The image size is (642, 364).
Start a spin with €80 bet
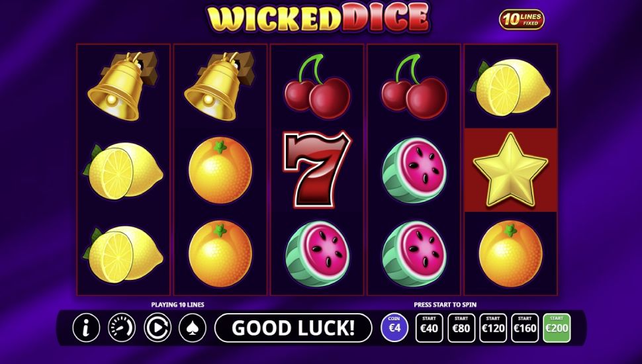coord(461,328)
